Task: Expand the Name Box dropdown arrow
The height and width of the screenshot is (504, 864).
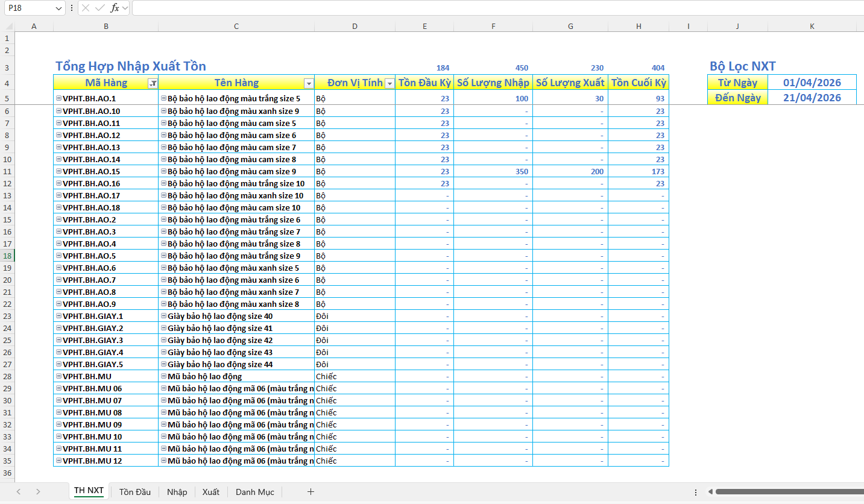Action: (58, 8)
